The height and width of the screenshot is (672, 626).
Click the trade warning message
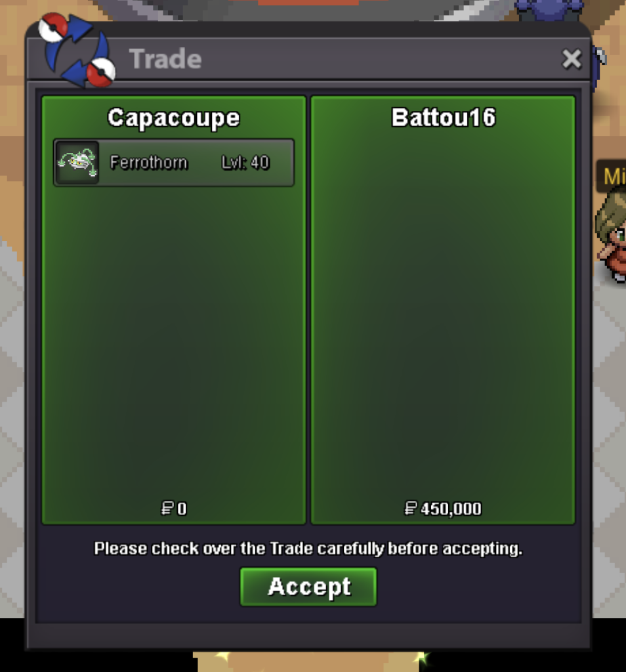pyautogui.click(x=308, y=549)
